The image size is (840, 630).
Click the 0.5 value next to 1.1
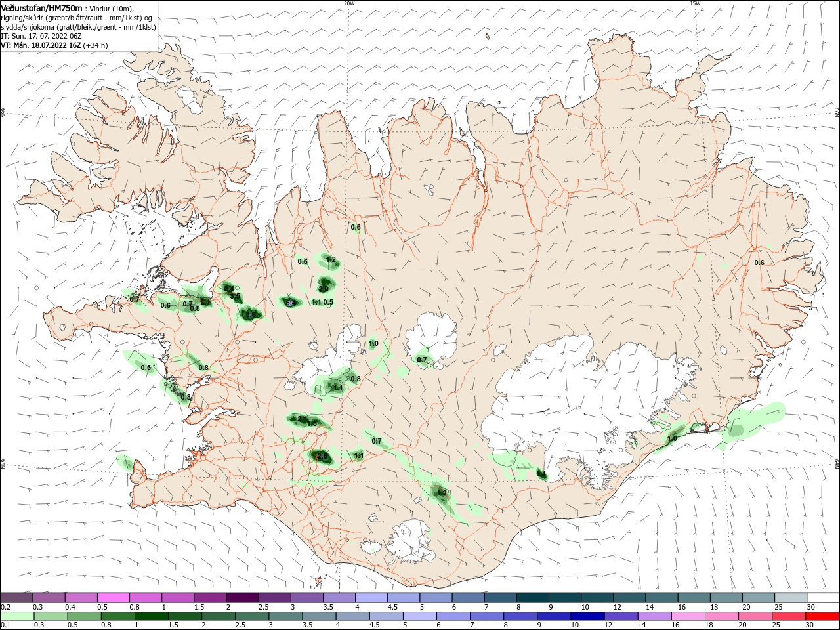(x=328, y=303)
